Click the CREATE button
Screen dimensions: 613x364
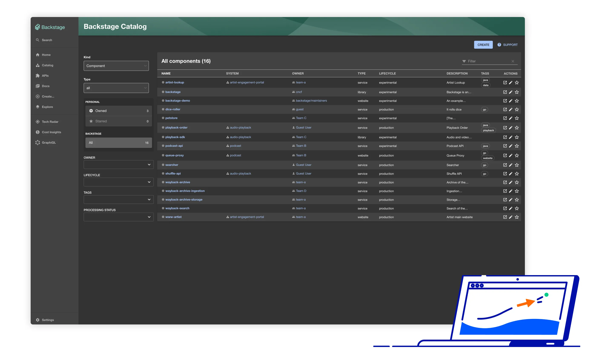483,45
